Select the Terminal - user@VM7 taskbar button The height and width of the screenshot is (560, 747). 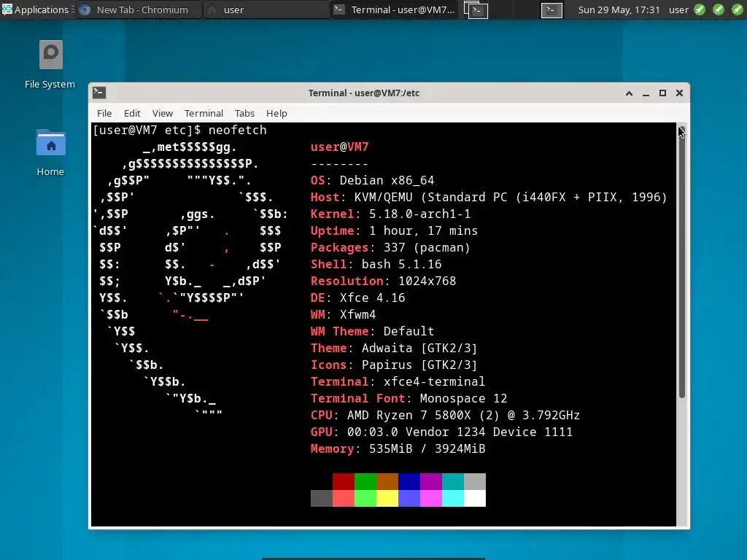[x=393, y=9]
